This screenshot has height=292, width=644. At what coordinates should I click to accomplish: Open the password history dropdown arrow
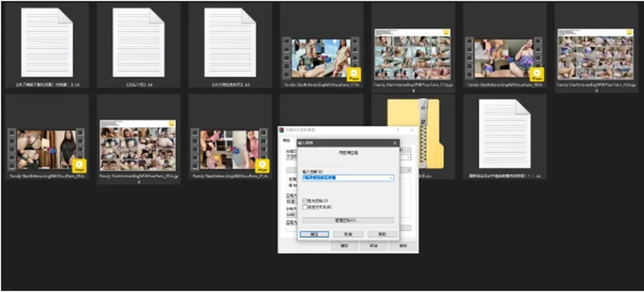(391, 178)
